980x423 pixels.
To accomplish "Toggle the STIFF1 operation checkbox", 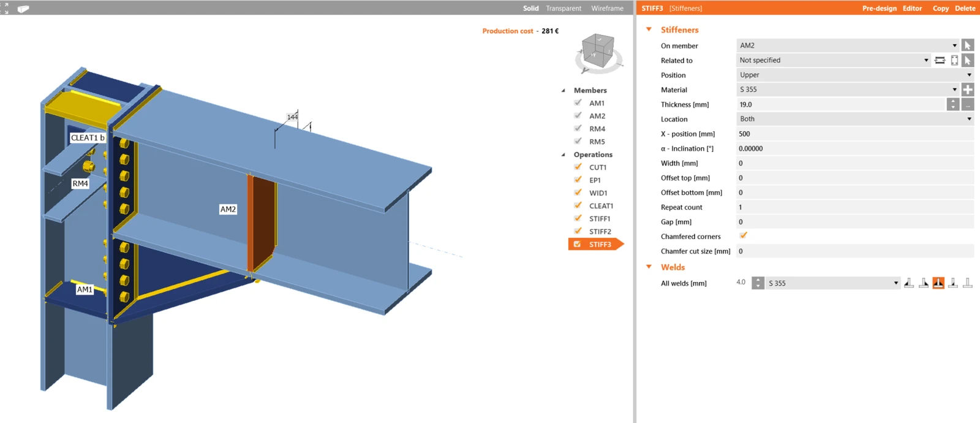I will coord(578,218).
